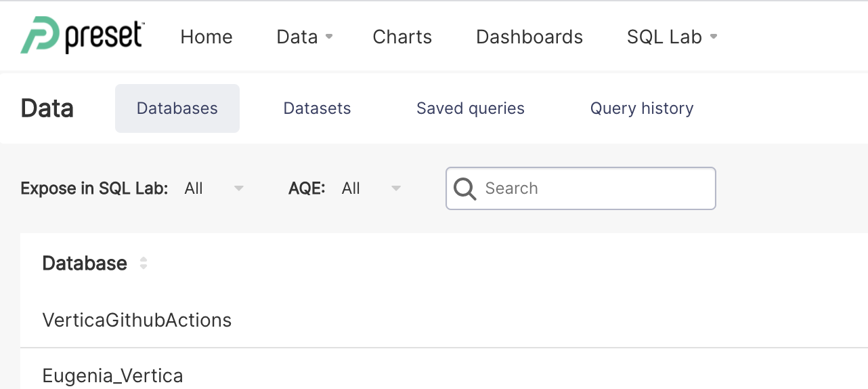Navigate to Dashboards
This screenshot has width=868, height=389.
tap(529, 37)
